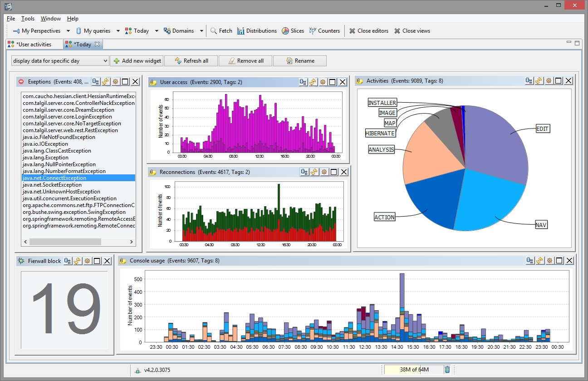This screenshot has height=381, width=588.
Task: Open the My Perspectives toolbar item
Action: 36,31
